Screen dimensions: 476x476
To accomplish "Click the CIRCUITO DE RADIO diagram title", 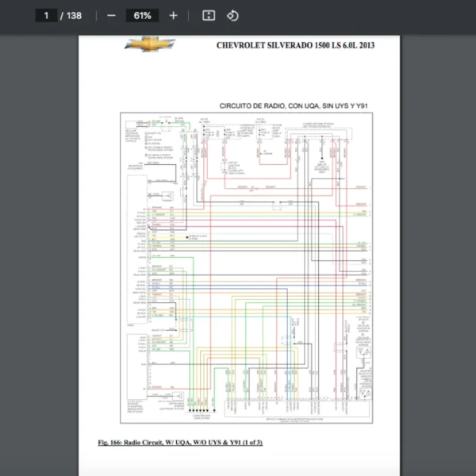I will (x=294, y=106).
